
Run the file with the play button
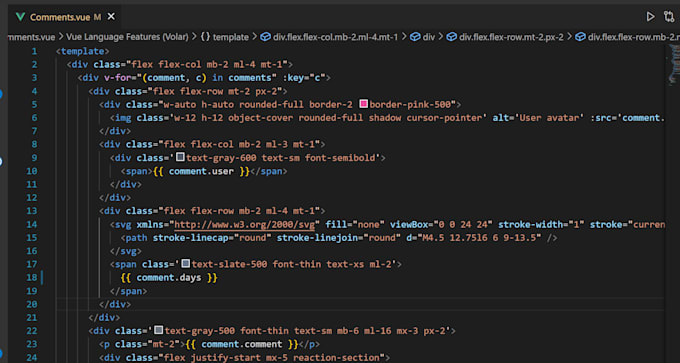click(x=650, y=17)
